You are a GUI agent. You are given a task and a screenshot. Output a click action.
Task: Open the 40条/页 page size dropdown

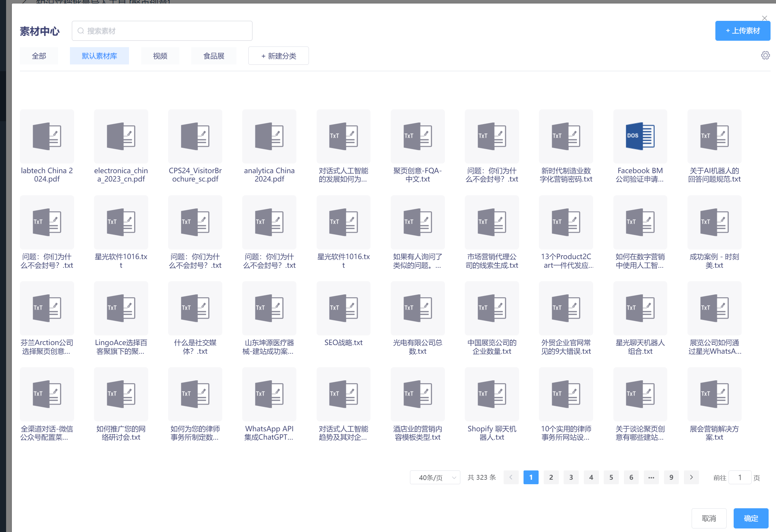coord(435,477)
